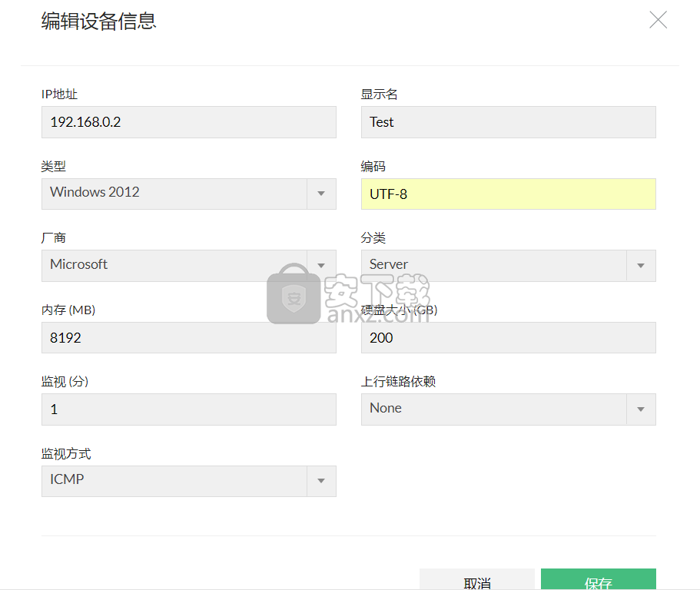Expand the 监视方式 dropdown showing ICMP
The height and width of the screenshot is (590, 700).
pos(189,481)
